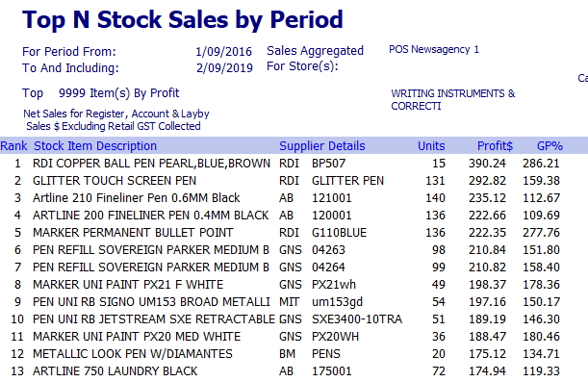Click the Stock Item Description column header

click(95, 146)
